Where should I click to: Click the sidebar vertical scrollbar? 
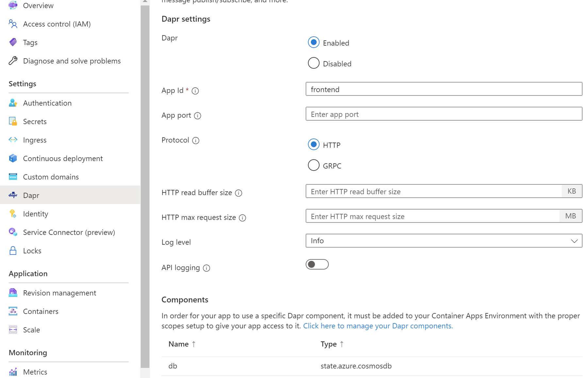tap(145, 186)
